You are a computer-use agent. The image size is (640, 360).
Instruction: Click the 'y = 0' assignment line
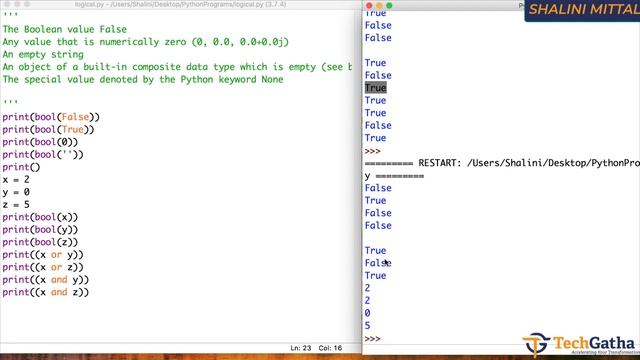(x=16, y=192)
